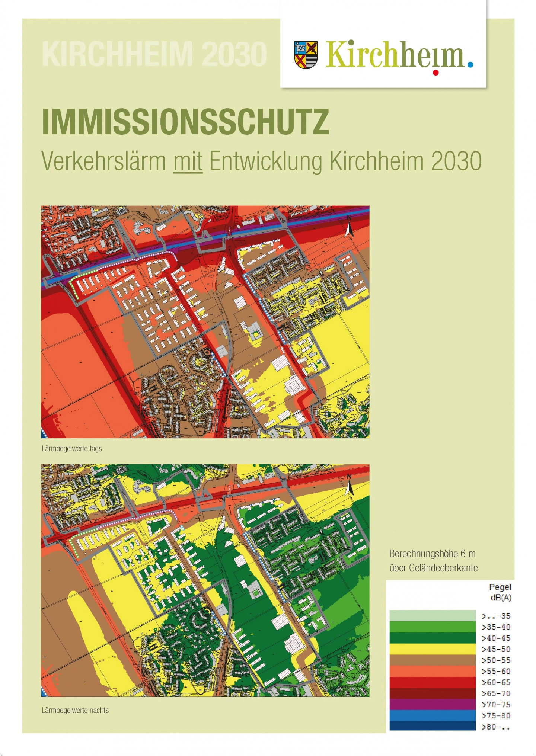
Task: Click the north arrow on the nighttime map
Action: coord(349,485)
